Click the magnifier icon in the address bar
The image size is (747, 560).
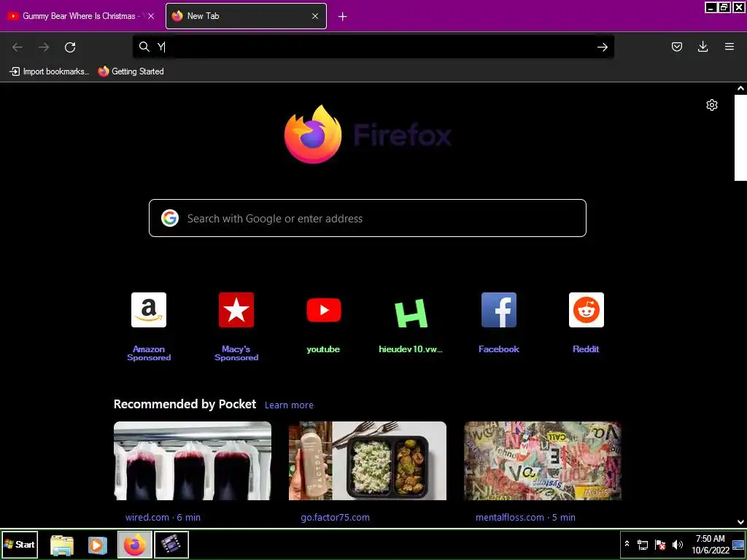click(x=144, y=46)
